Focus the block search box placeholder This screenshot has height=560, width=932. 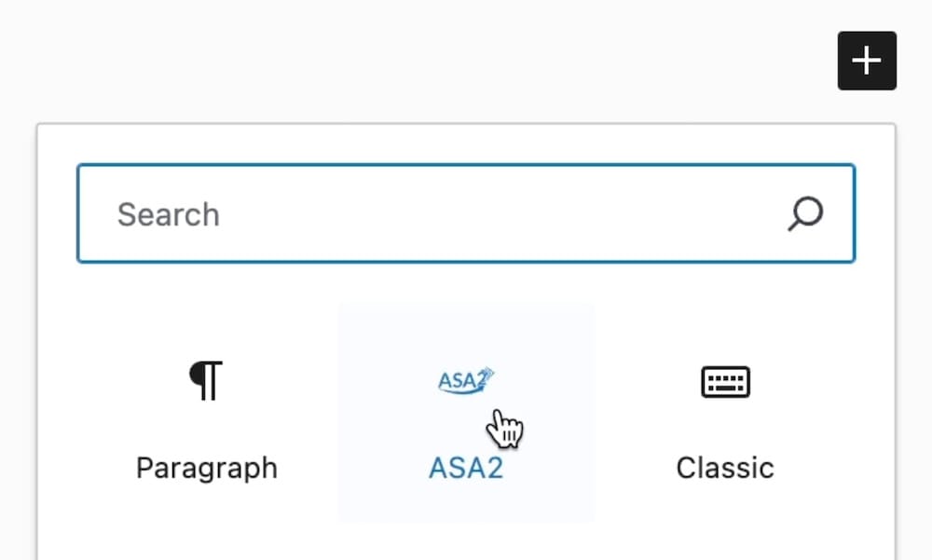169,214
